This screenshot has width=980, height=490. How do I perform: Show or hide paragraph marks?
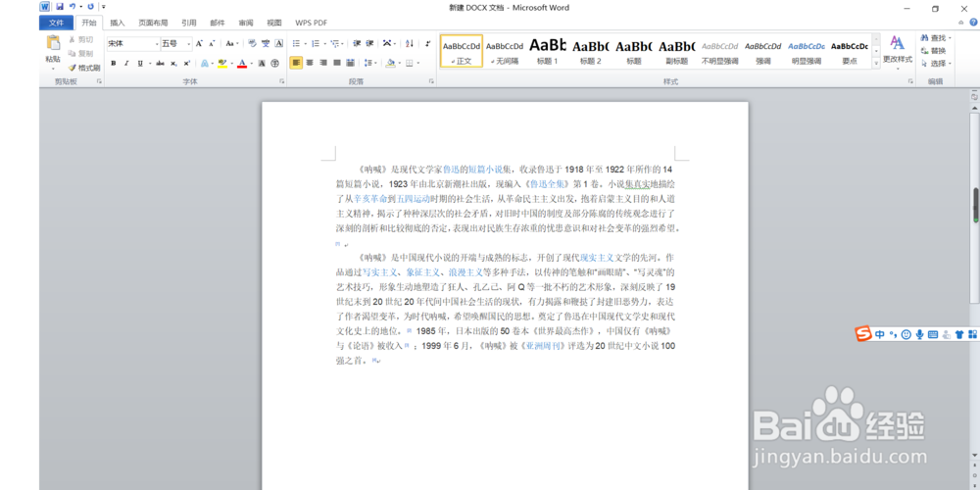[x=427, y=43]
